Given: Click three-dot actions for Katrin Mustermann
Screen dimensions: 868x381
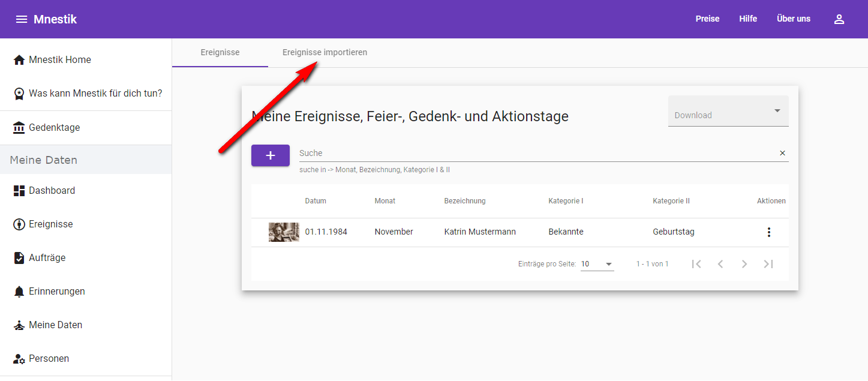Looking at the screenshot, I should [769, 232].
